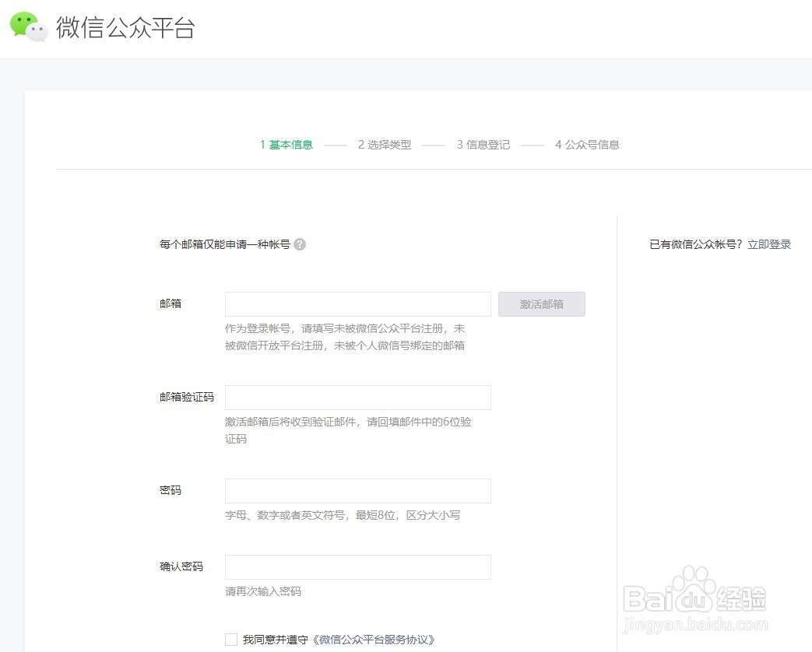Viewport: 812px width, 652px height.
Task: Select step 3 信息登记 tab
Action: pos(483,145)
